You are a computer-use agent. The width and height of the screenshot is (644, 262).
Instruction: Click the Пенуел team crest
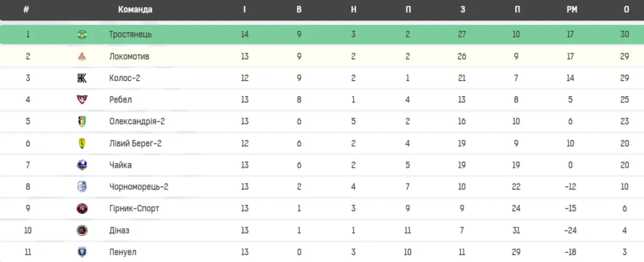click(82, 252)
